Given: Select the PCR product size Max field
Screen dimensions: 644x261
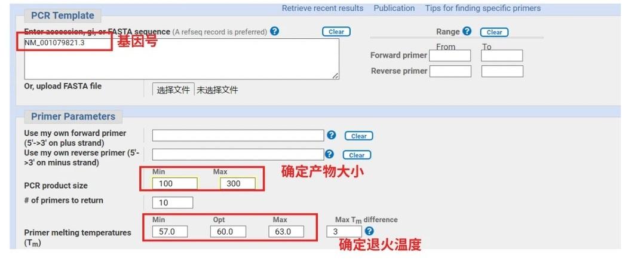Looking at the screenshot, I should 237,183.
